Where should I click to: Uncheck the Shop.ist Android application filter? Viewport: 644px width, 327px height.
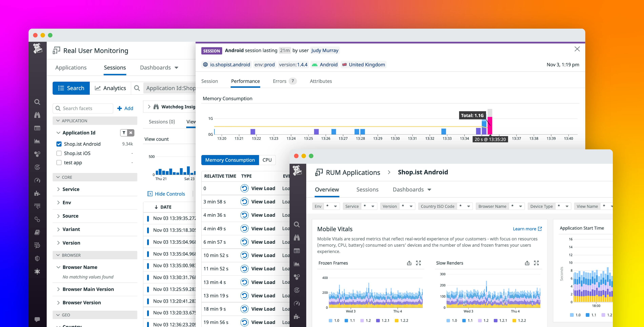59,144
